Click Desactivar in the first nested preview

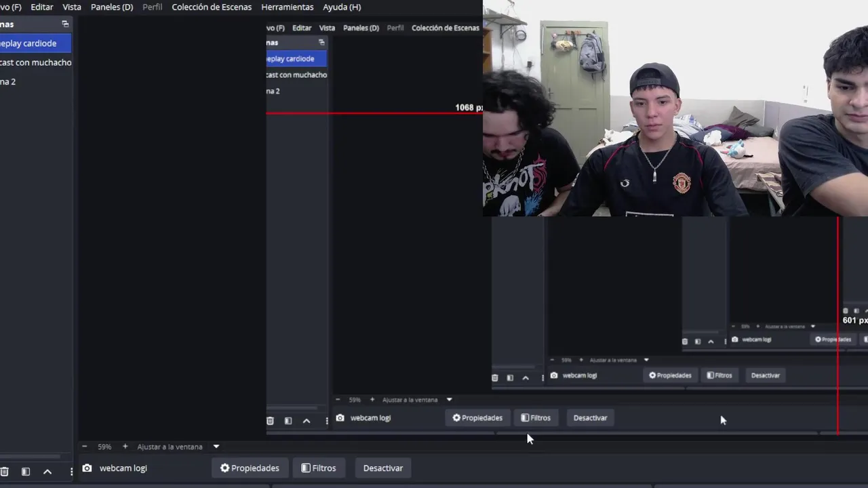591,418
